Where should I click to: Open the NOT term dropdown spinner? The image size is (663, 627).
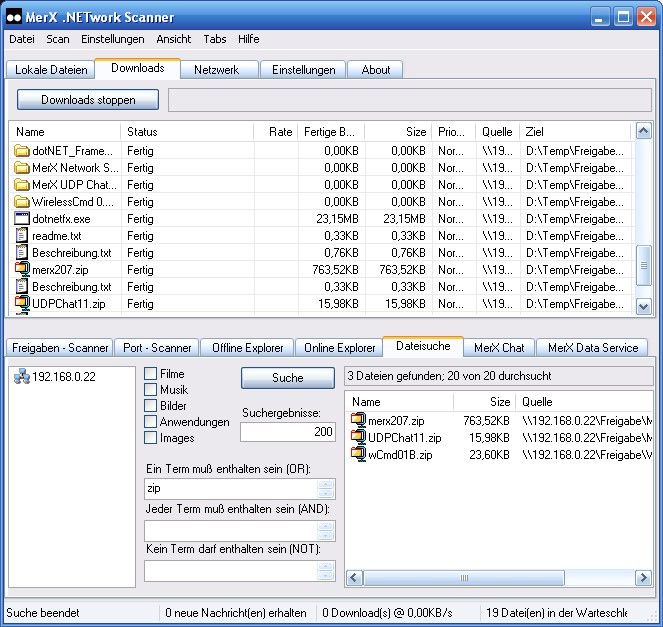tap(326, 571)
